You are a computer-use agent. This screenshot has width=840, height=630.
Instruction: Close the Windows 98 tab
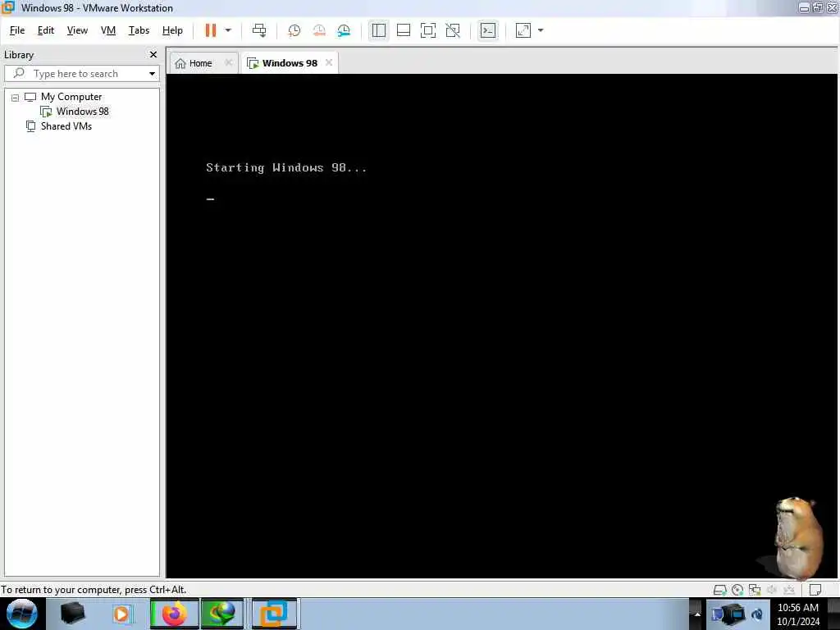click(x=329, y=62)
